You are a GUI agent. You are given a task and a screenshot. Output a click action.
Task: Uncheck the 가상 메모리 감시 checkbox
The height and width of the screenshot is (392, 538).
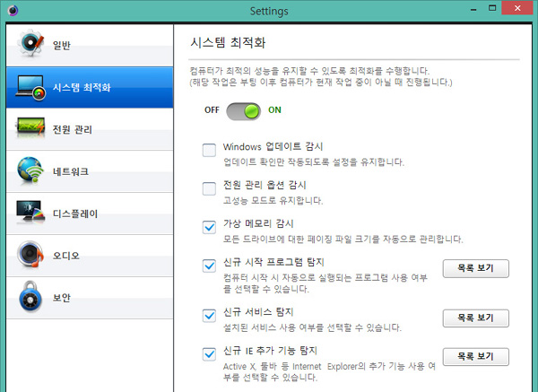click(x=209, y=227)
